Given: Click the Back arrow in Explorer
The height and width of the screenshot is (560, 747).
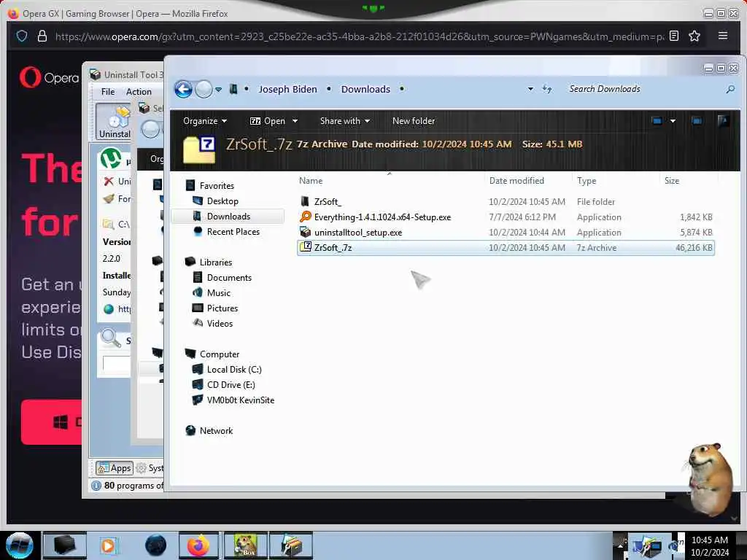Looking at the screenshot, I should (183, 89).
